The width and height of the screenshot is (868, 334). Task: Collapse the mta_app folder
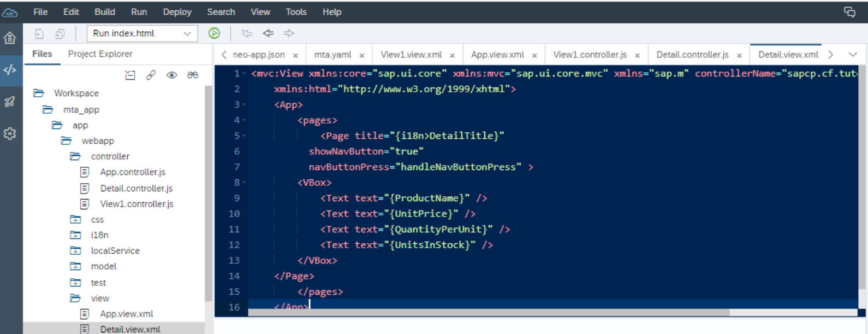click(x=48, y=109)
